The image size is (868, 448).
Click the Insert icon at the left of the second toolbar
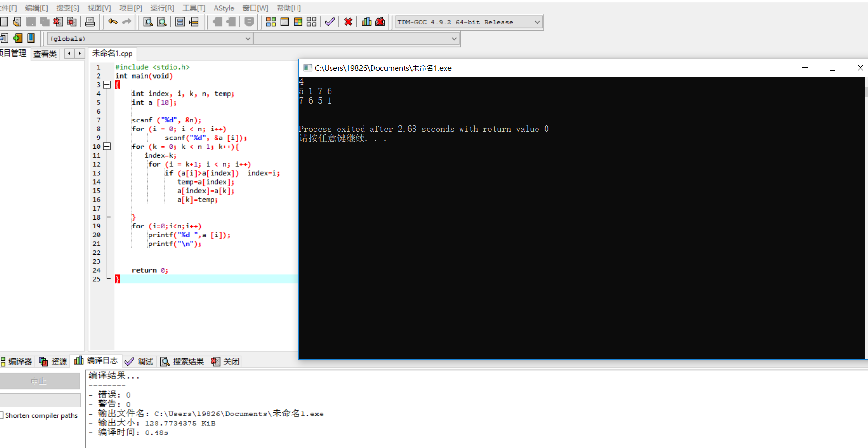(4, 38)
